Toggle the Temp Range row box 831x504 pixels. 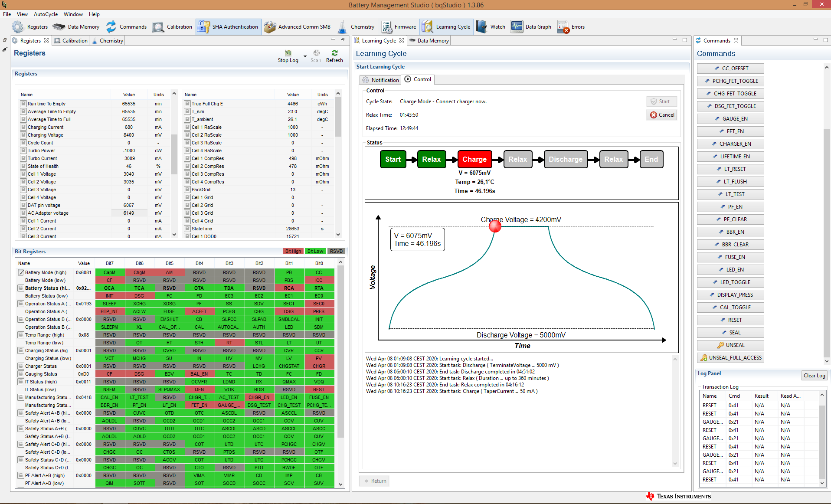(20, 335)
